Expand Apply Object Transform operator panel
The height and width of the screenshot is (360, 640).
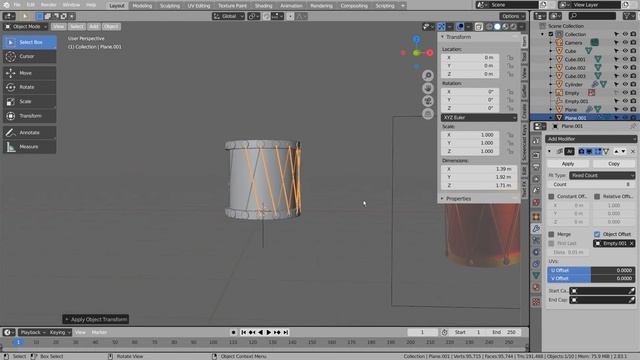(96, 319)
